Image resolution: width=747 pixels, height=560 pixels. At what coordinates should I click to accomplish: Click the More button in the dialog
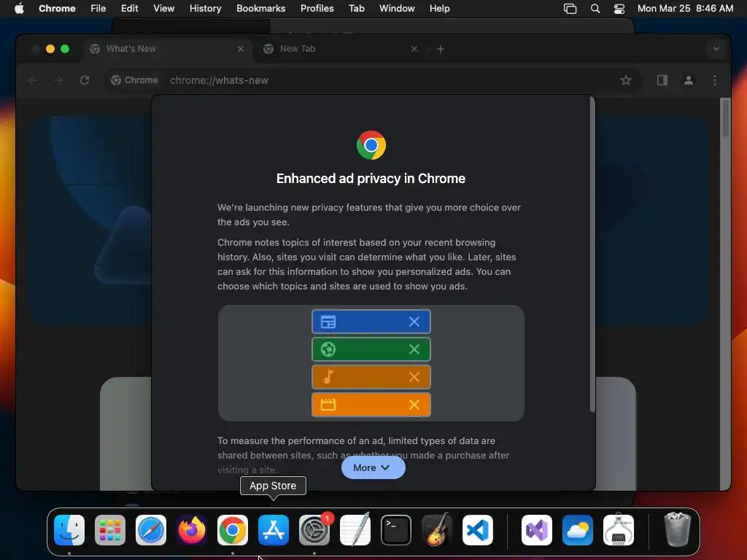pyautogui.click(x=373, y=468)
